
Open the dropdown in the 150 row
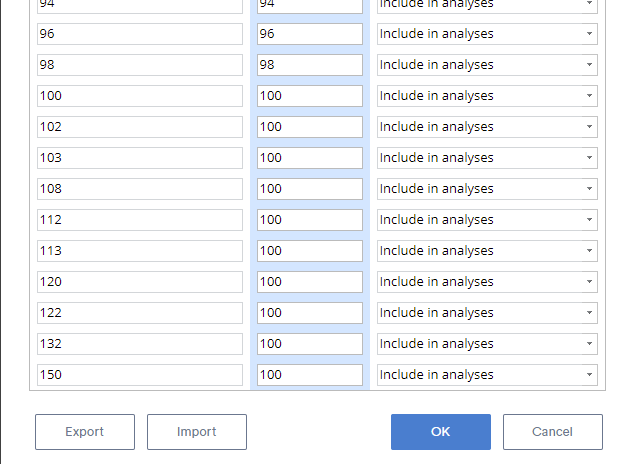pos(487,375)
